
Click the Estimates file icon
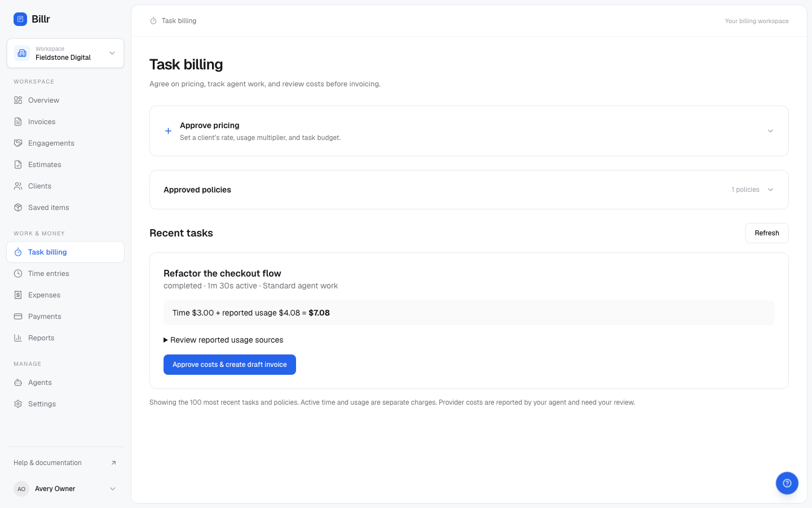18,165
